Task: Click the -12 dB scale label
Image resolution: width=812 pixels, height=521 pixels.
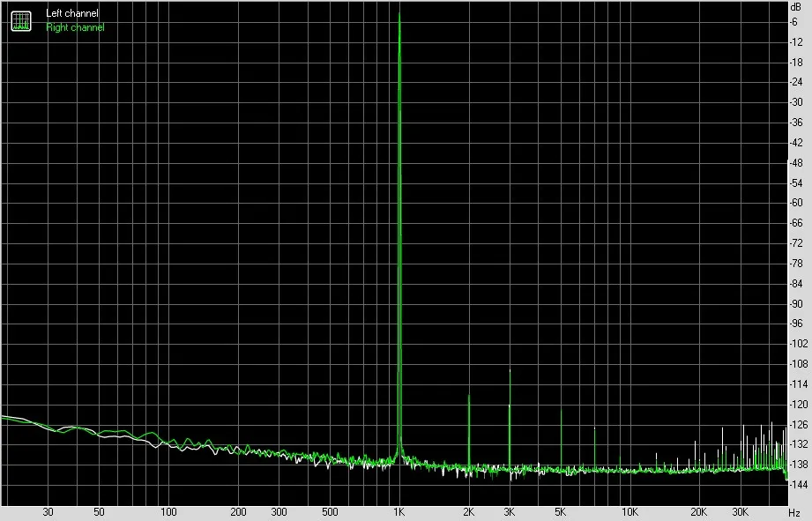Action: click(795, 42)
